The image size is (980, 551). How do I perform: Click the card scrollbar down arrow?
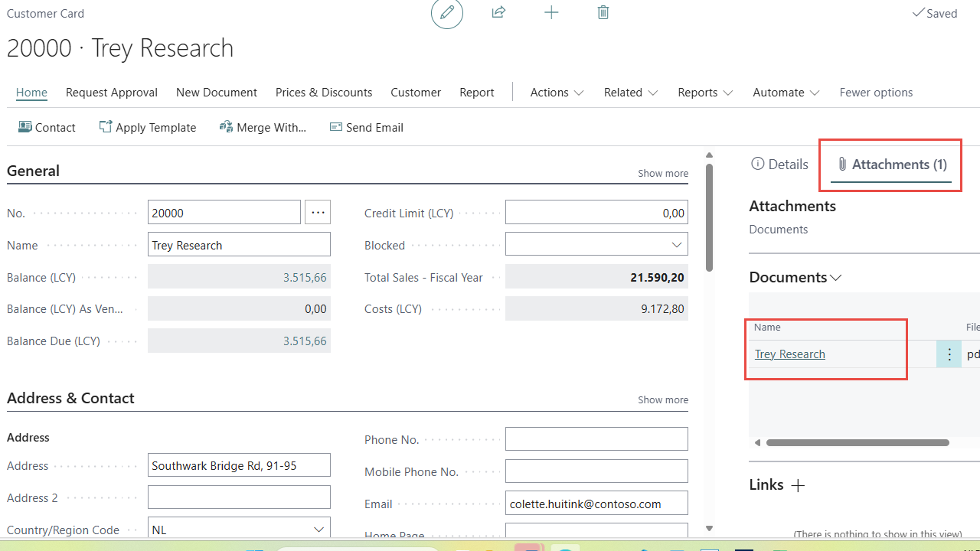pyautogui.click(x=709, y=528)
